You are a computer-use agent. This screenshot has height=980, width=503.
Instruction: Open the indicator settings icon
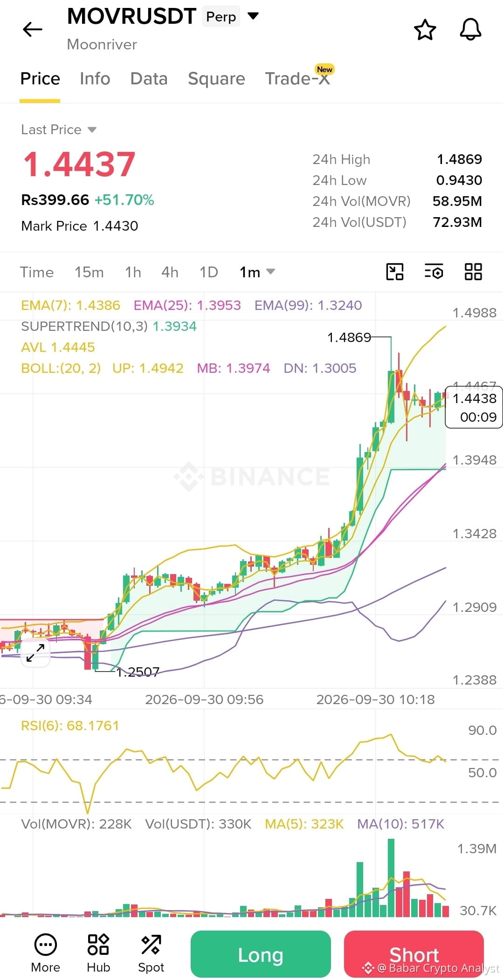pyautogui.click(x=434, y=272)
